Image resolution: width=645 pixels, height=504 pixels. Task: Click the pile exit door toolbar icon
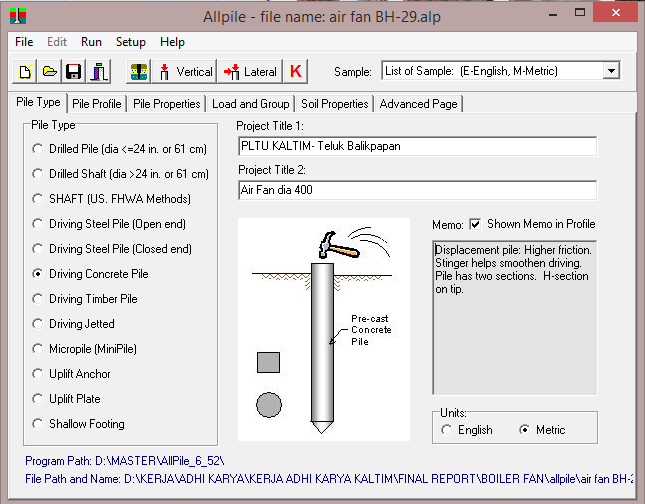99,72
